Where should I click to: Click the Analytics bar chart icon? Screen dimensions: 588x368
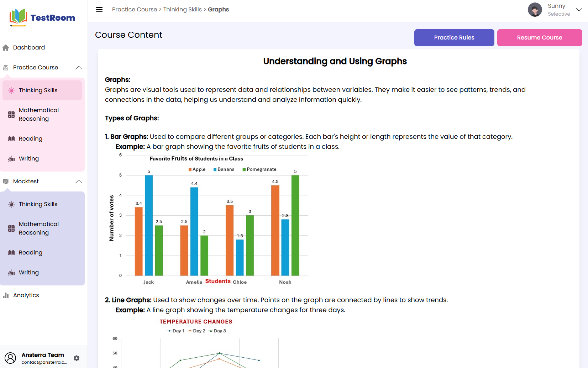6,295
